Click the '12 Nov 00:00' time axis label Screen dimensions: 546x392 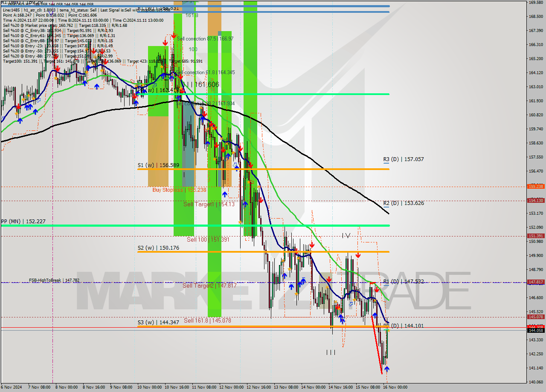coord(232,387)
